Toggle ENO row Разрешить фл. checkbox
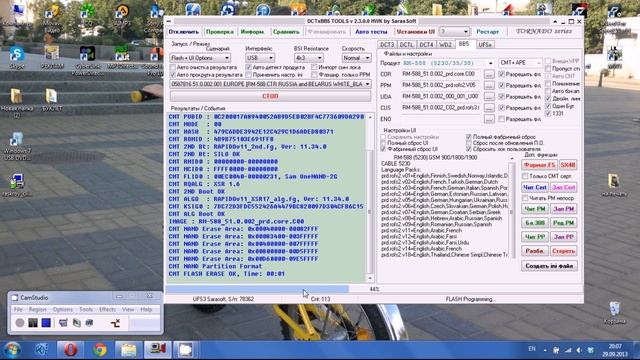640x360 pixels. click(x=502, y=119)
